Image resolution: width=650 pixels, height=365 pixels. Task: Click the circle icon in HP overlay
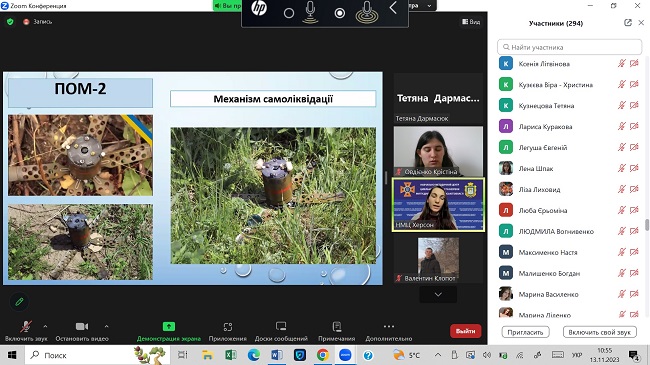[x=289, y=13]
